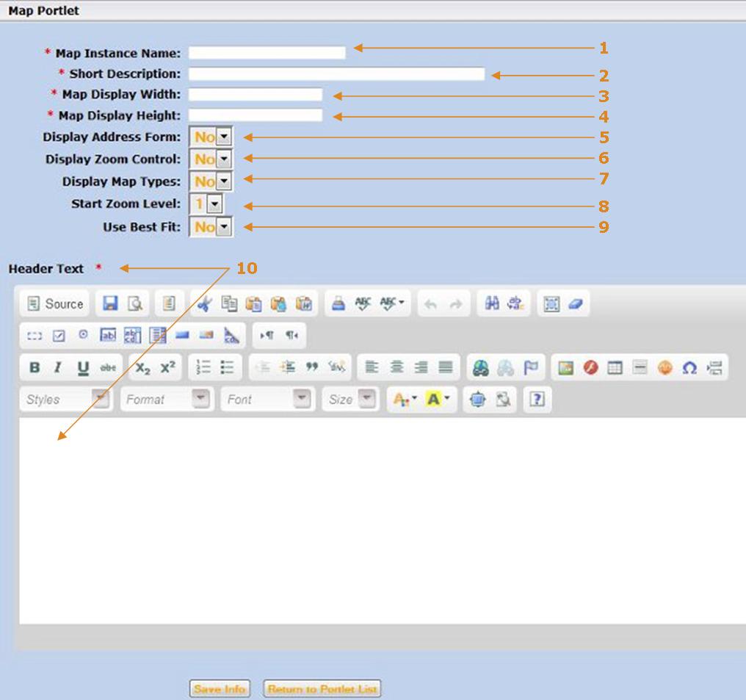Click the Block Quote icon

pos(312,367)
